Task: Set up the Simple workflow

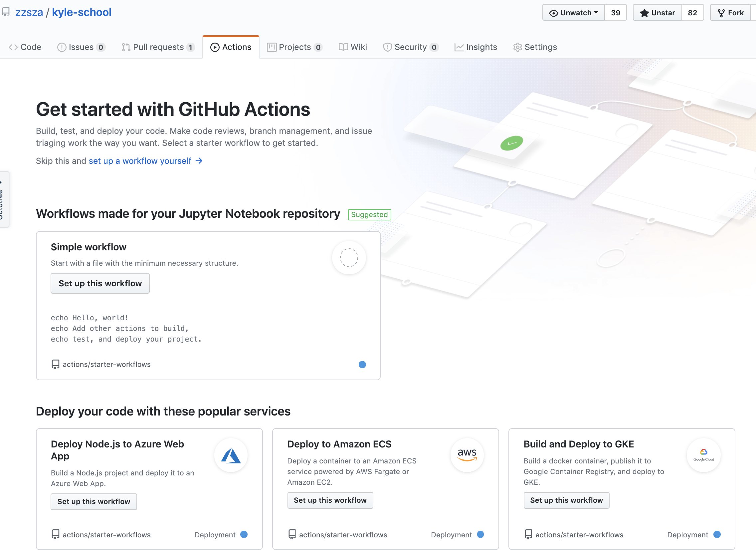Action: point(100,283)
